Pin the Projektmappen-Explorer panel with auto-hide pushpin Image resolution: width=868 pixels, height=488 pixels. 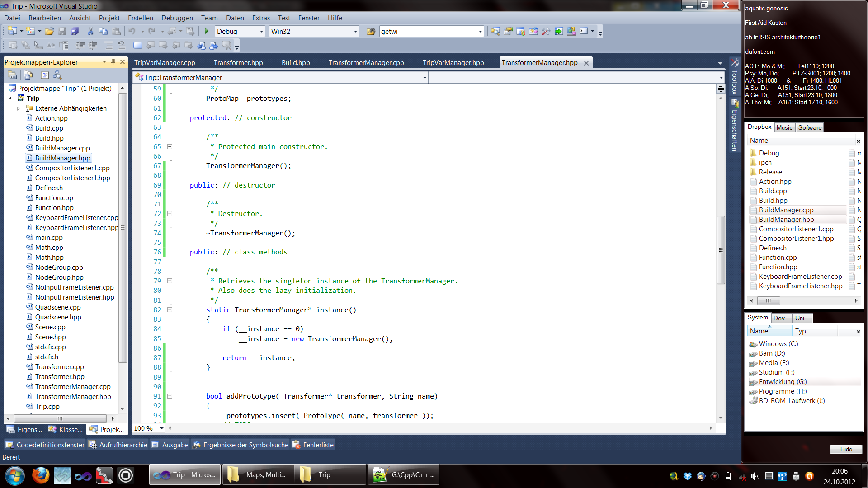(113, 62)
